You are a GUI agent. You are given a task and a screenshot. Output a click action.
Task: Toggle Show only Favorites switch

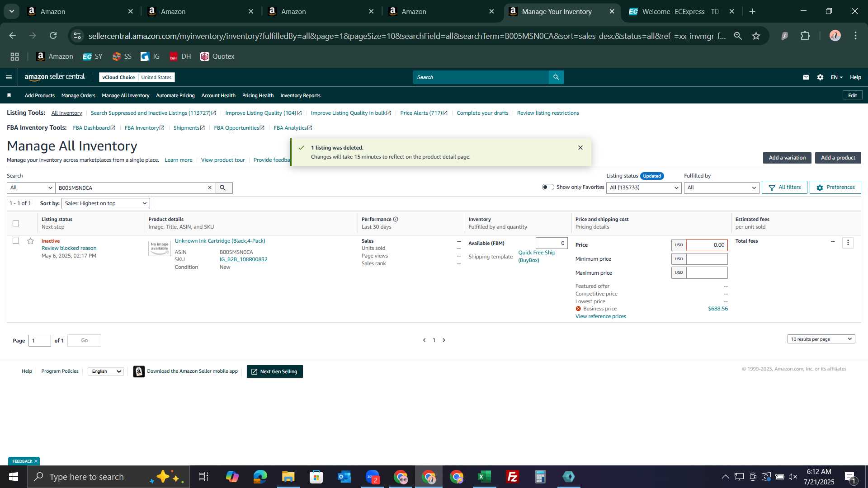pyautogui.click(x=548, y=187)
